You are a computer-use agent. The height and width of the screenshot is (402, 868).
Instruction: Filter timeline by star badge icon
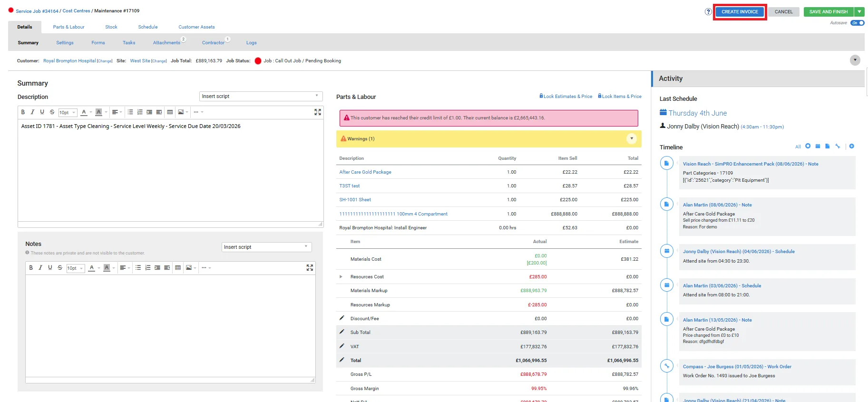click(x=808, y=146)
